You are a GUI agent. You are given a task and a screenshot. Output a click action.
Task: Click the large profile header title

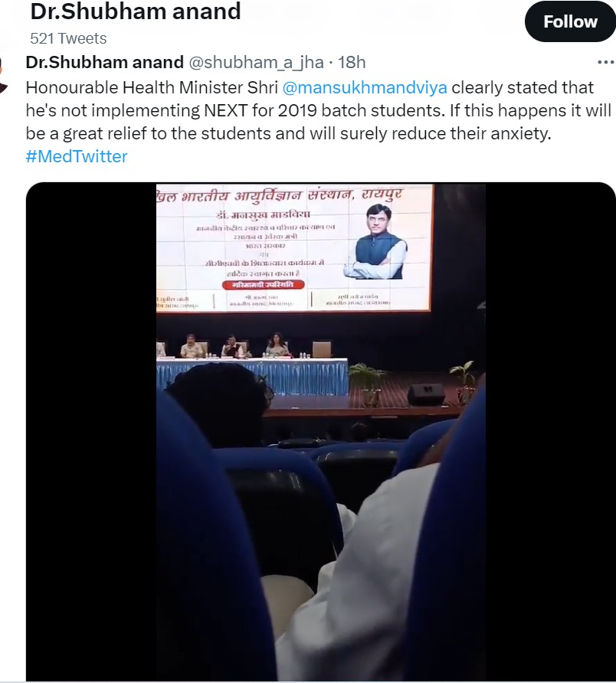(x=135, y=11)
